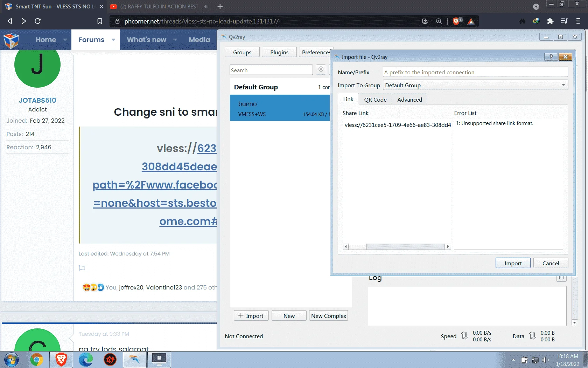Open the extensions puzzle icon
The width and height of the screenshot is (588, 368).
(x=550, y=21)
